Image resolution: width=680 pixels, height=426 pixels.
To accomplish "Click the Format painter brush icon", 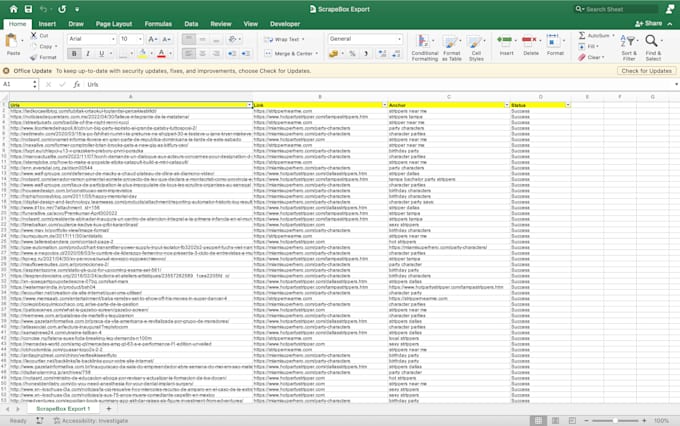I will tap(34, 57).
